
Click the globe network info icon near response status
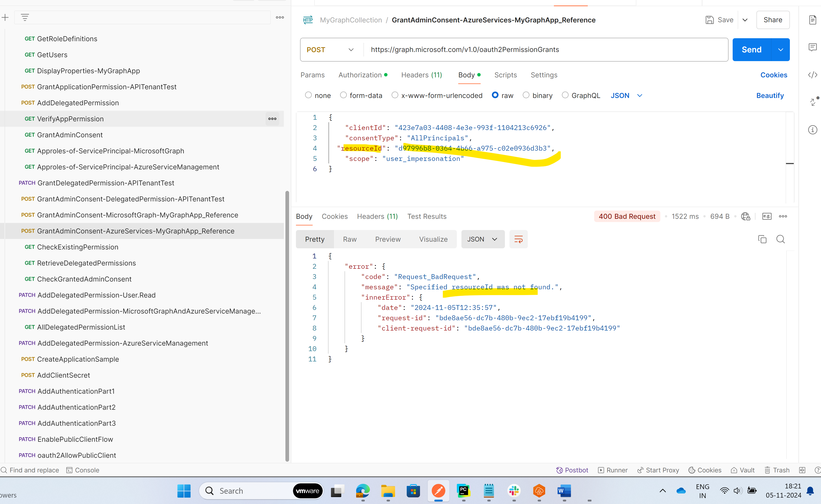(745, 216)
